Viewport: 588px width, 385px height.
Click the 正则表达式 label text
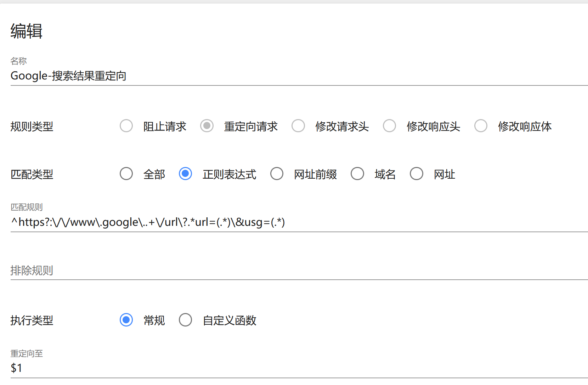tap(230, 174)
